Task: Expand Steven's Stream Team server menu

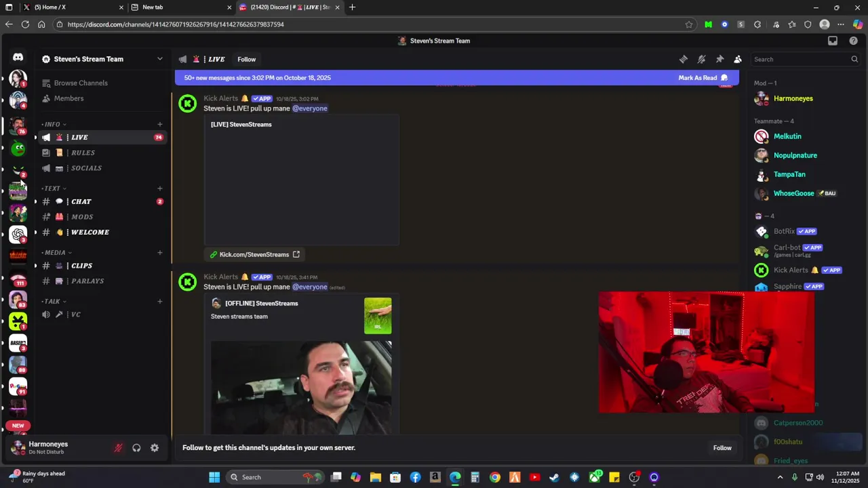Action: pyautogui.click(x=160, y=59)
